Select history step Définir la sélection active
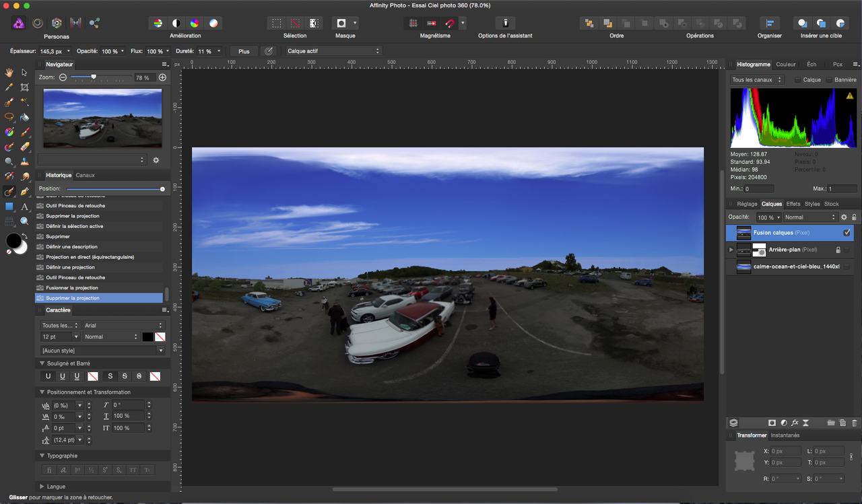The height and width of the screenshot is (504, 862). click(100, 226)
